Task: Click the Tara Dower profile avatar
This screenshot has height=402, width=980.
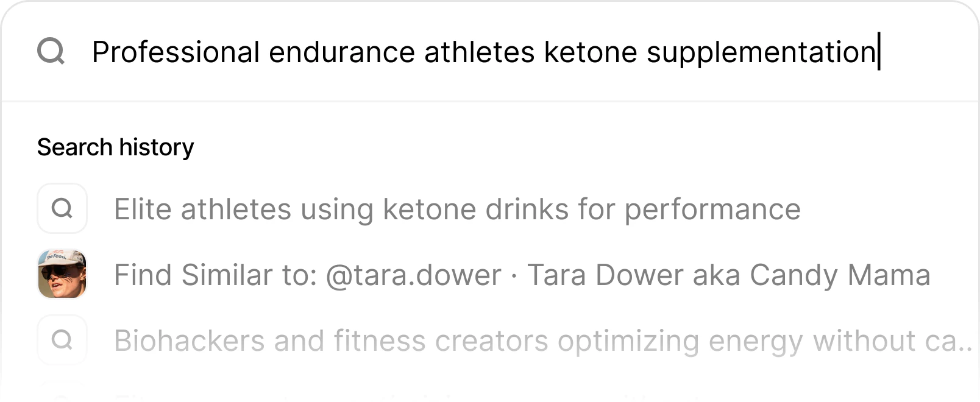Action: [x=62, y=274]
